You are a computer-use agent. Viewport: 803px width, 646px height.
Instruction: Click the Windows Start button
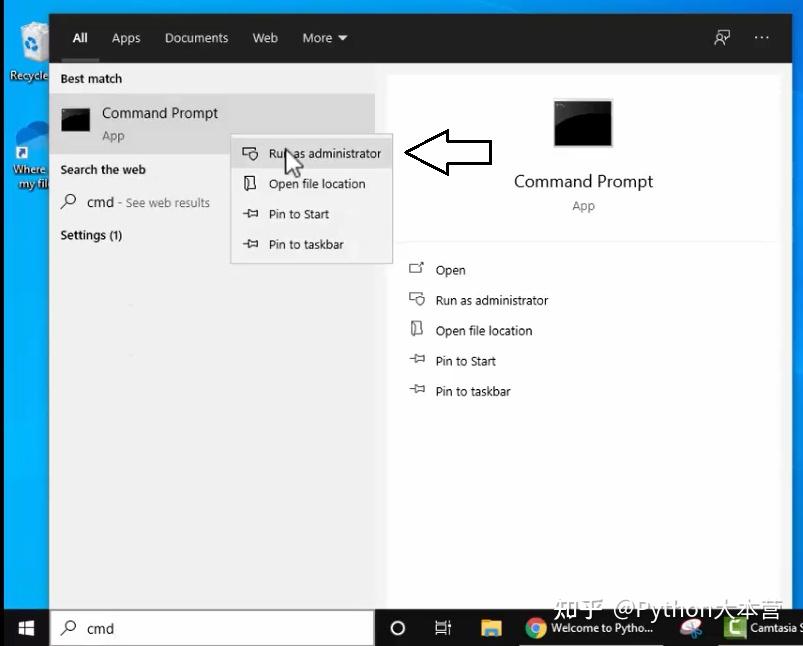tap(24, 627)
